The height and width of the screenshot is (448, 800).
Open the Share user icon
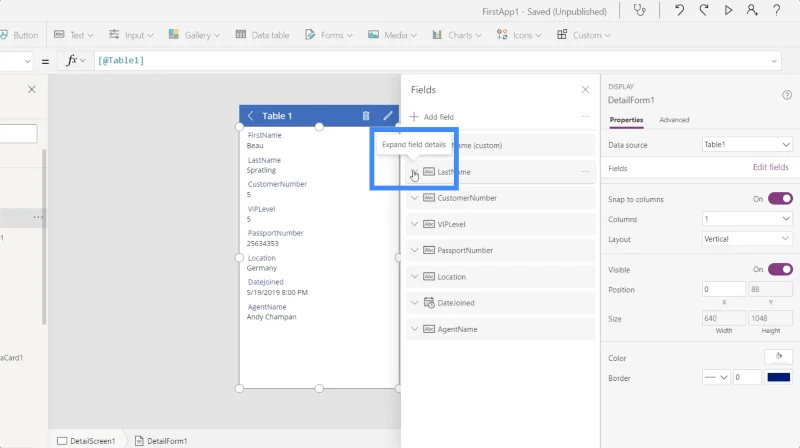tap(752, 10)
